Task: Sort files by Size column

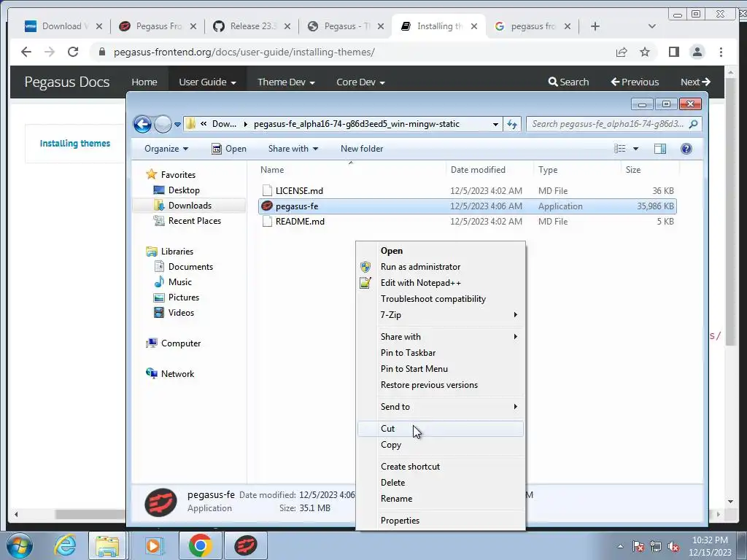Action: (633, 169)
